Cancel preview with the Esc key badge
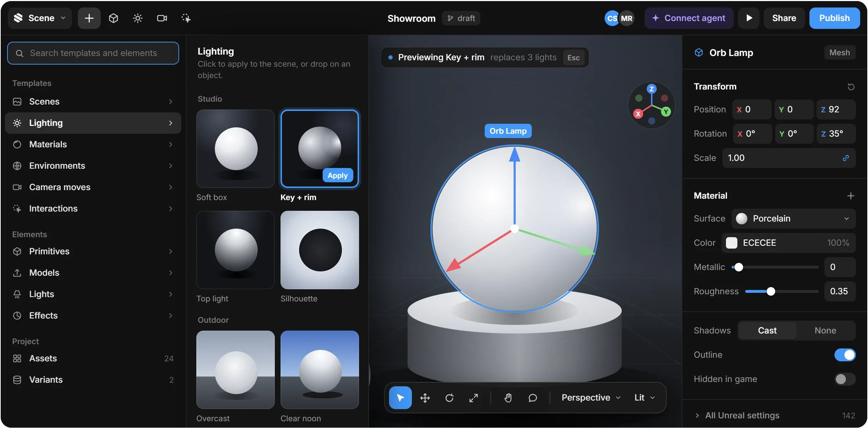868x428 pixels. 574,58
